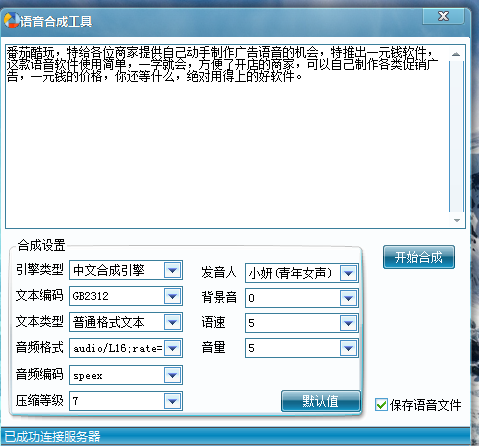The image size is (479, 446).
Task: Expand the 音量 volume dropdown
Action: tap(349, 348)
